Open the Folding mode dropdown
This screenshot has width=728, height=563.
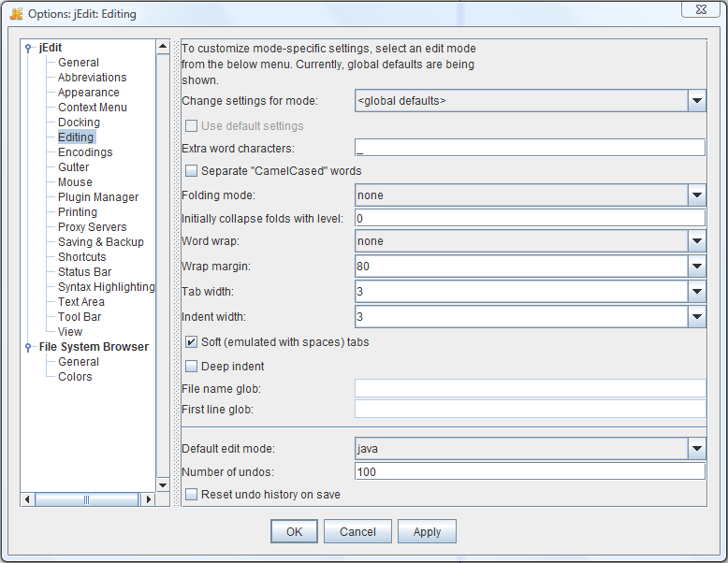pos(531,195)
